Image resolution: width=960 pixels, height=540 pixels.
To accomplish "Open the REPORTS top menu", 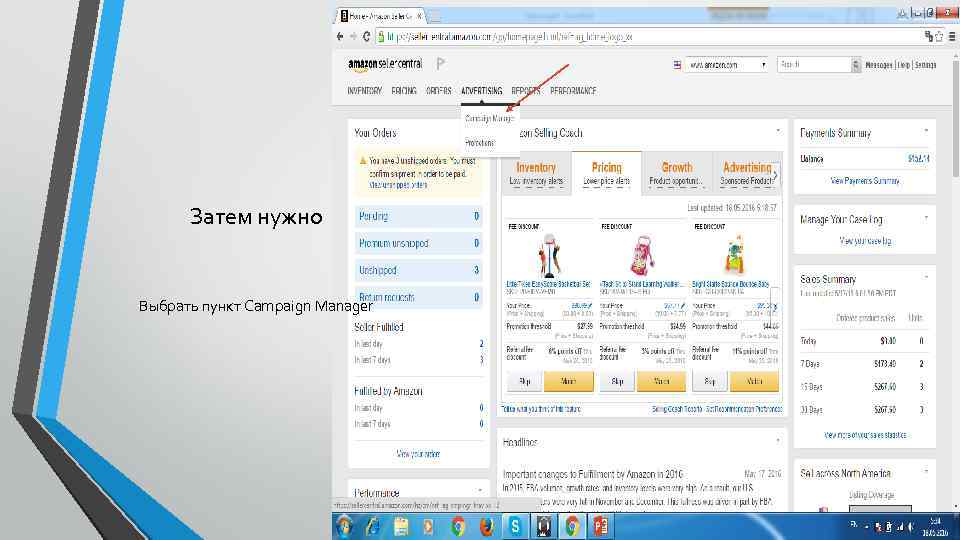I will click(x=526, y=91).
